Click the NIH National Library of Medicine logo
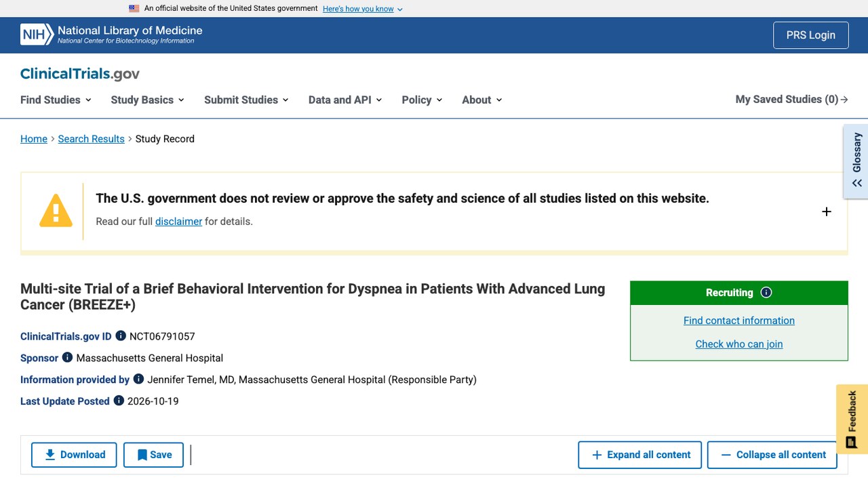868x488 pixels. 111,35
